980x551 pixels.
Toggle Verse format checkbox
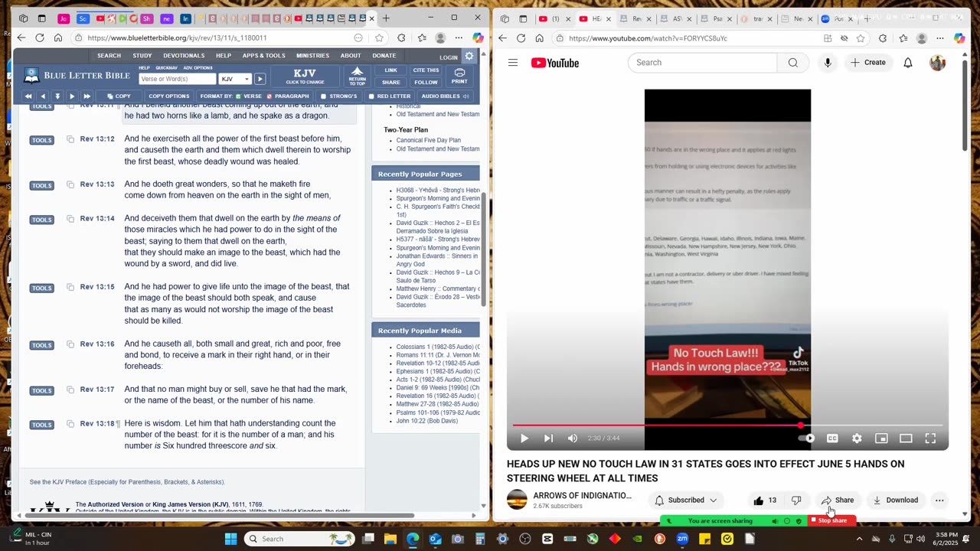[x=238, y=96]
